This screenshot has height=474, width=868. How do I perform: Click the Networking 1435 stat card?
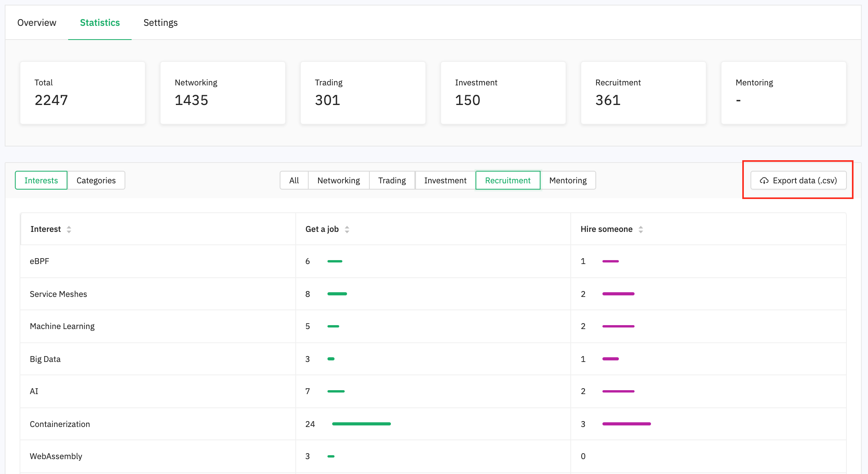[x=223, y=93]
